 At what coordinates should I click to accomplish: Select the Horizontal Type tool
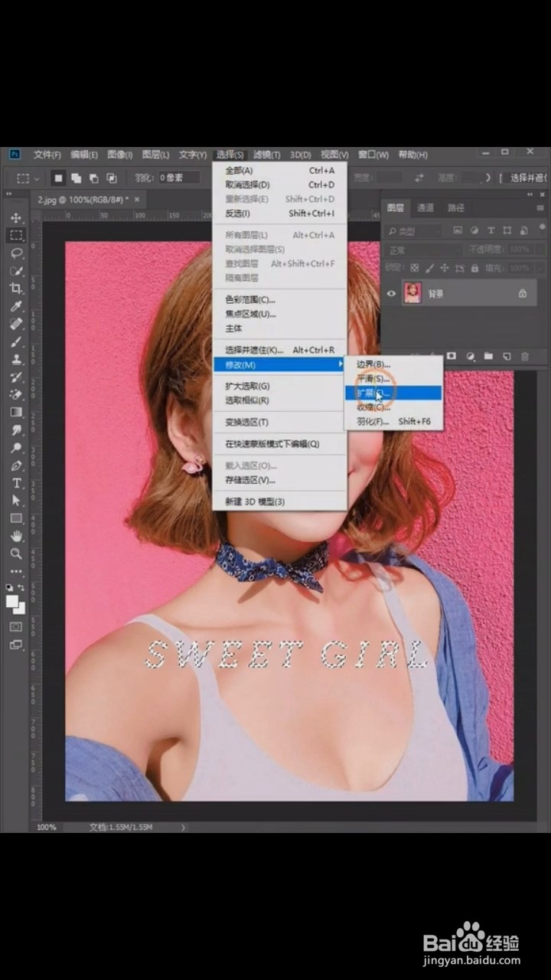16,483
